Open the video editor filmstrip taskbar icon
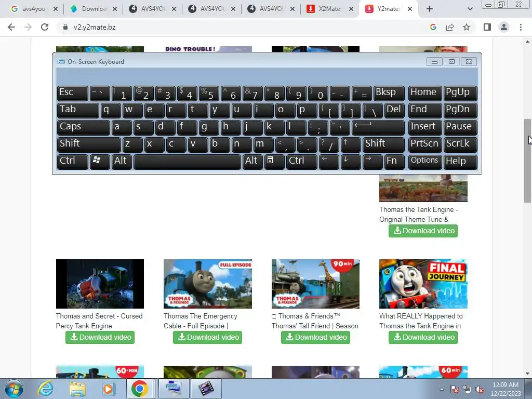This screenshot has height=399, width=532. coord(206,389)
